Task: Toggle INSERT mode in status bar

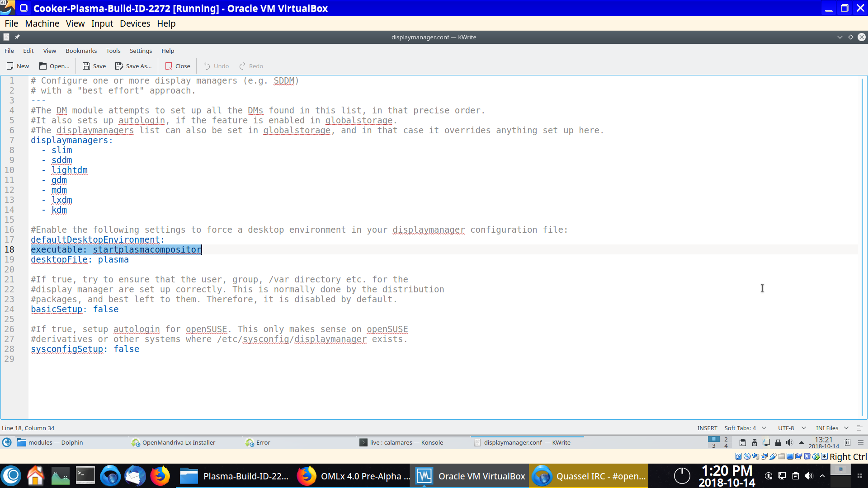Action: click(x=707, y=428)
